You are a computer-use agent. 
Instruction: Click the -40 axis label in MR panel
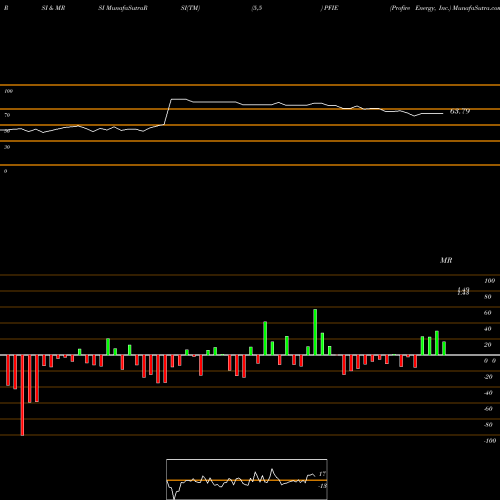click(x=488, y=393)
